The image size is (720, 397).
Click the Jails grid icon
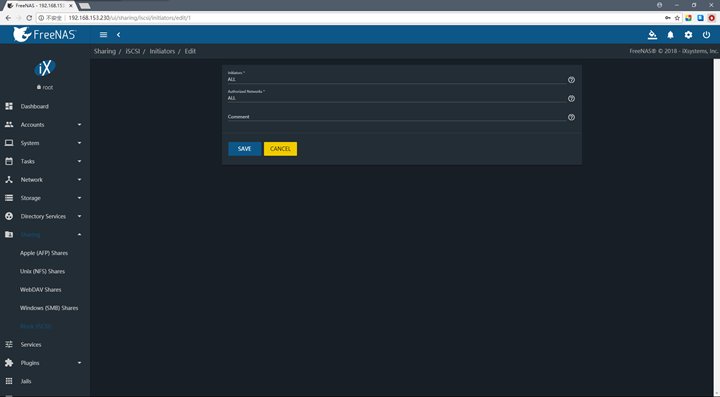[x=9, y=381]
